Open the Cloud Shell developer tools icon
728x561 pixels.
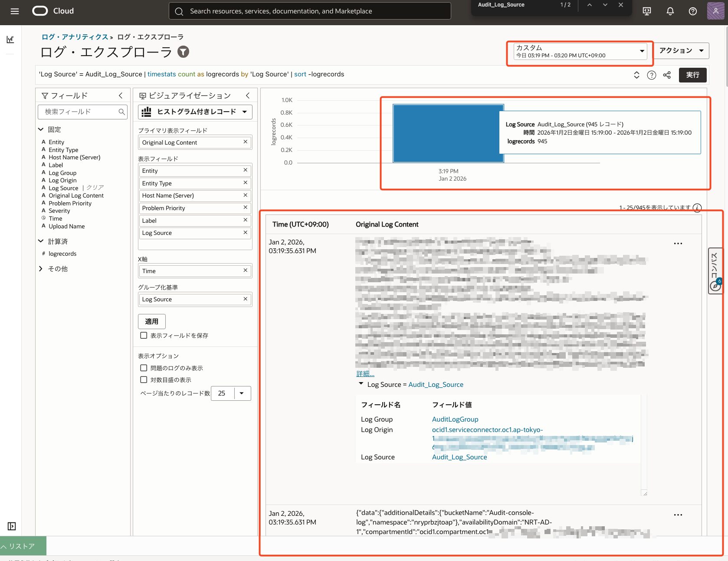point(646,11)
